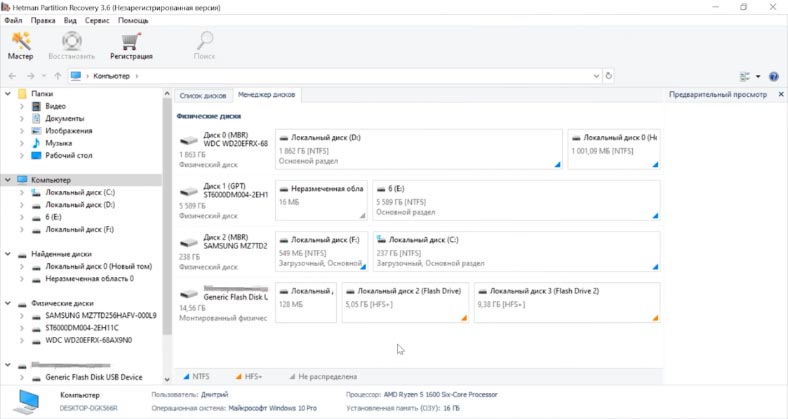
Task: Click Компьютер in address bar breadcrumb
Action: (111, 76)
